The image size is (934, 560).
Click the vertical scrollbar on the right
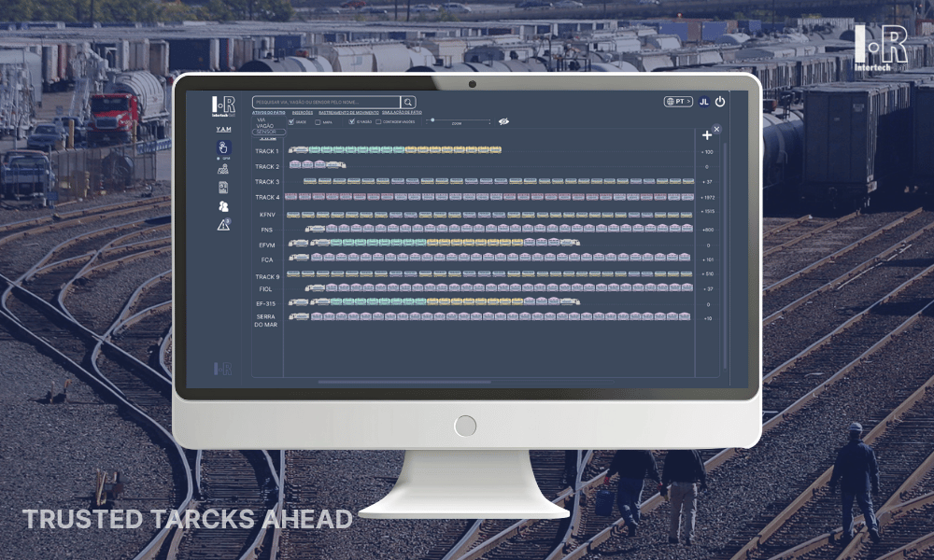(x=725, y=256)
